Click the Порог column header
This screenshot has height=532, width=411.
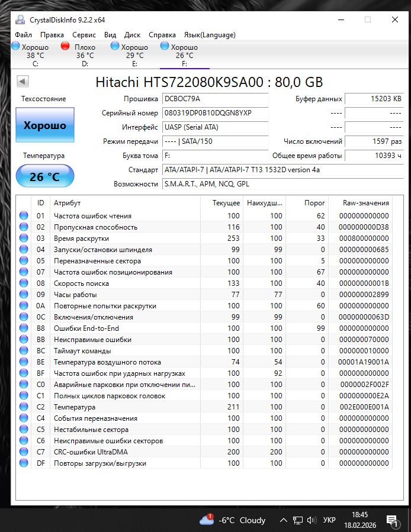307,203
